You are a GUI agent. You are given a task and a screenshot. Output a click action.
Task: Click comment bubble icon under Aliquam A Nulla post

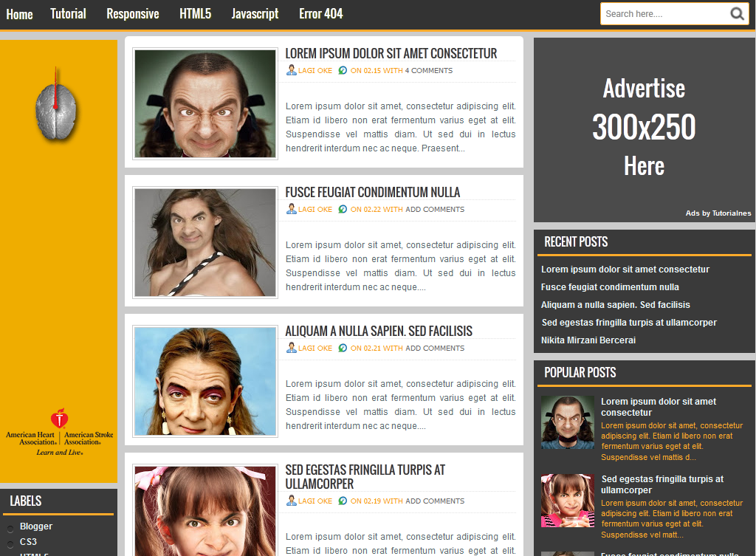coord(343,349)
